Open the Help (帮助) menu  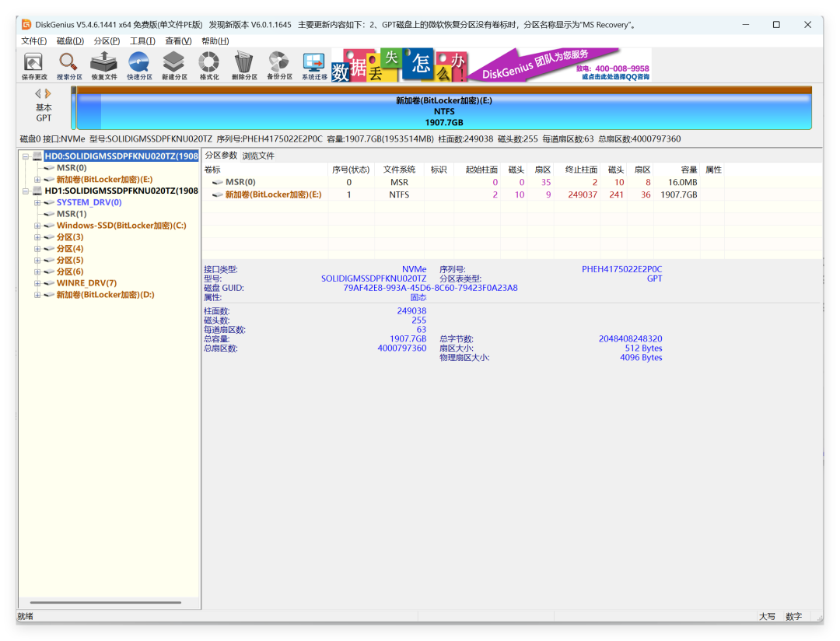(x=215, y=41)
